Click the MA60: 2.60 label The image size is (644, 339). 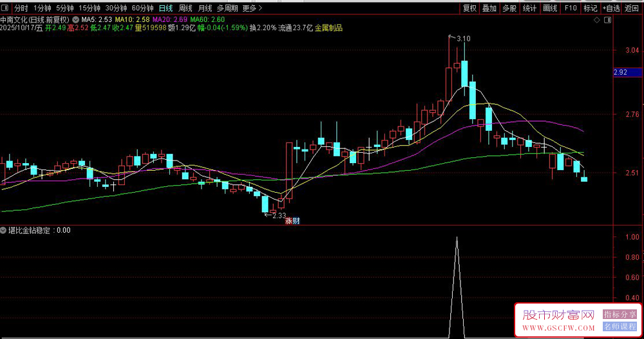tap(207, 19)
